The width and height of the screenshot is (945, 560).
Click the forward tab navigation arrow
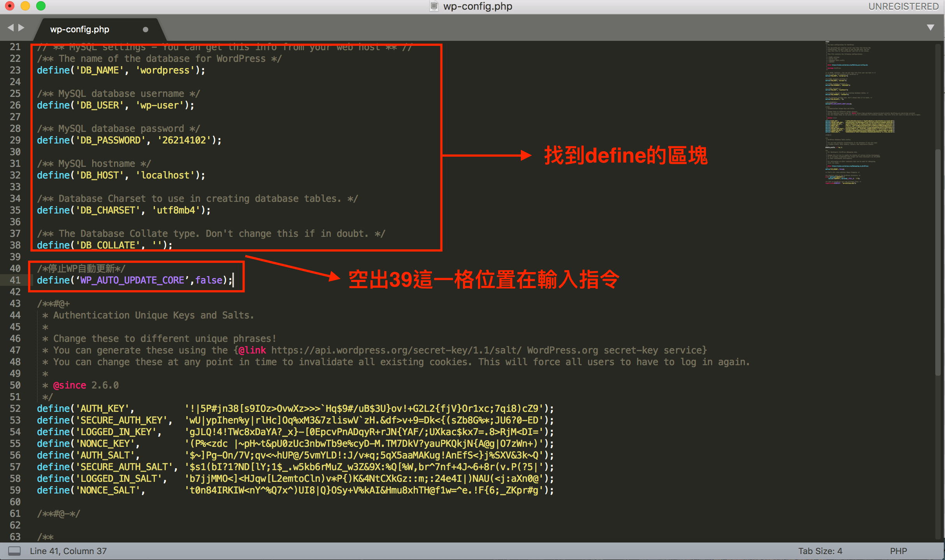(x=21, y=28)
